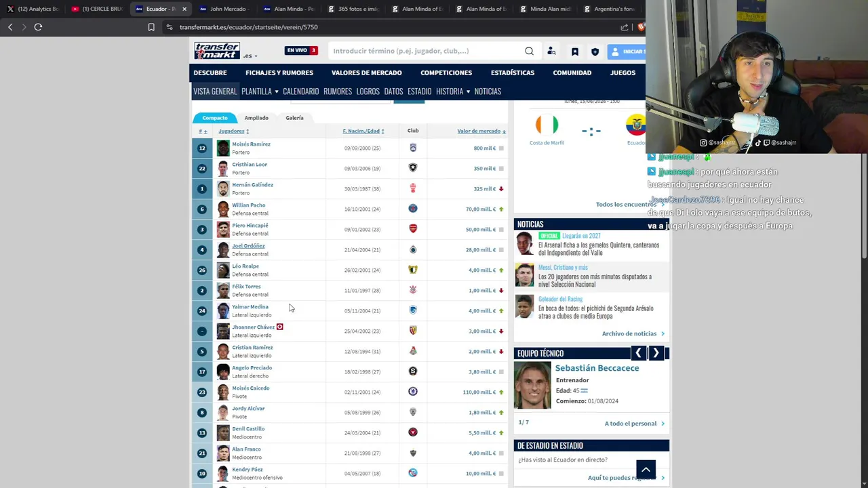Open Willian Pacho player profile

(249, 205)
